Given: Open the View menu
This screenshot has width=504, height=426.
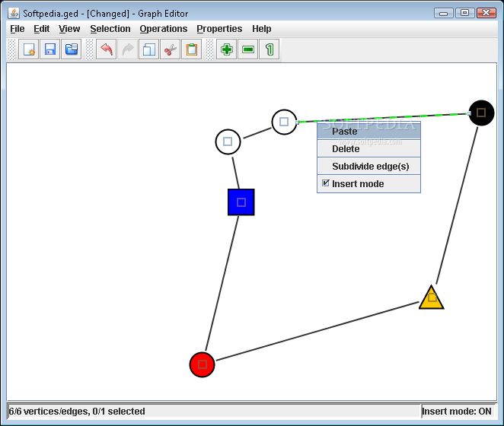Looking at the screenshot, I should 69,29.
